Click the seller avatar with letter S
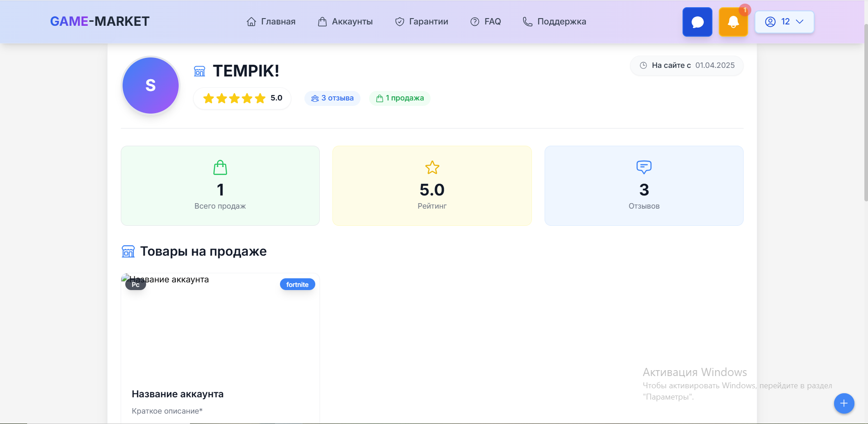This screenshot has width=868, height=424. (x=151, y=85)
